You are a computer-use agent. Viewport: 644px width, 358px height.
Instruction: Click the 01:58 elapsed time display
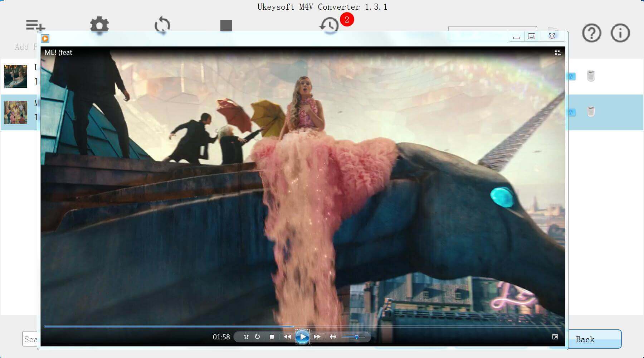click(221, 337)
